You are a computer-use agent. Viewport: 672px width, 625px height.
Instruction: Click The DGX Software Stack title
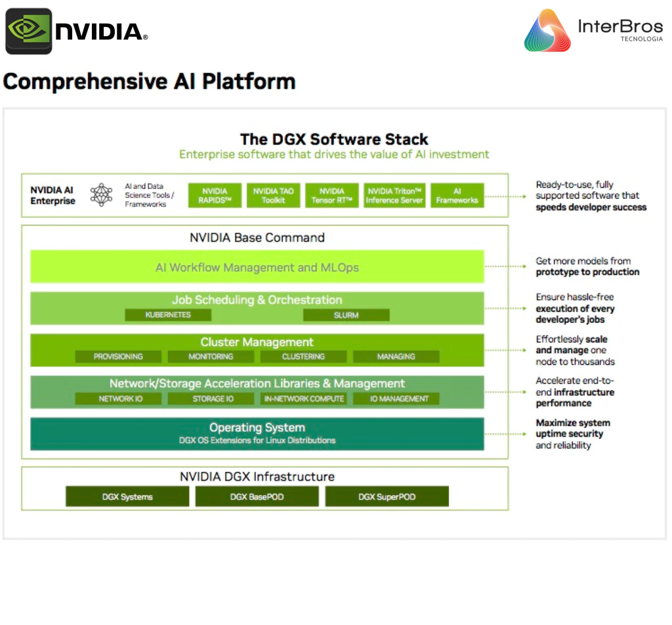click(x=334, y=139)
